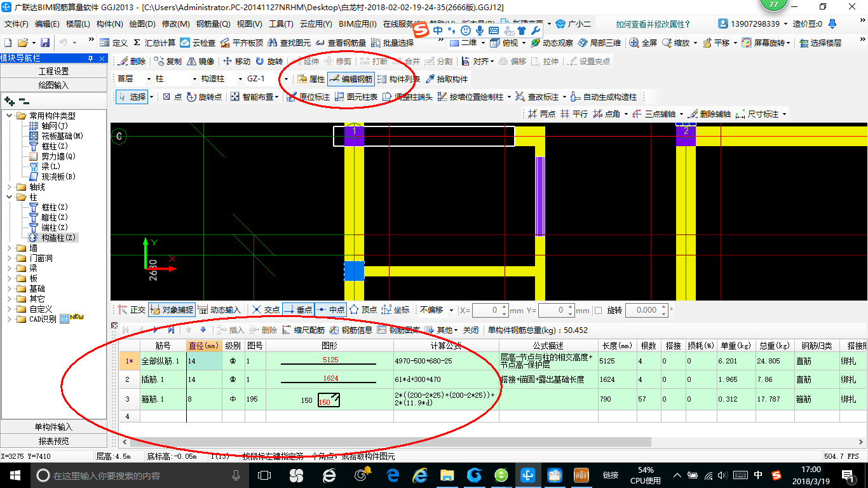The width and height of the screenshot is (868, 488).
Task: Toggle 交点 intersection snap
Action: 266,309
